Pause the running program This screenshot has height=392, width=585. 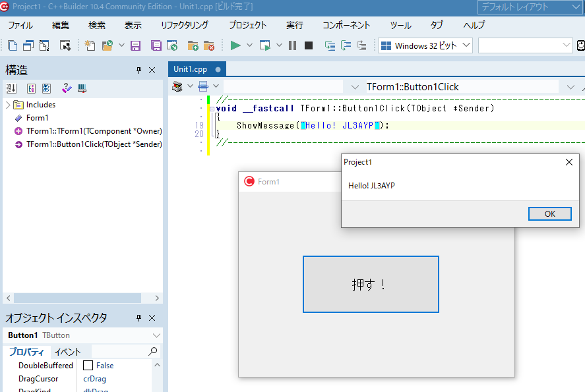click(293, 45)
